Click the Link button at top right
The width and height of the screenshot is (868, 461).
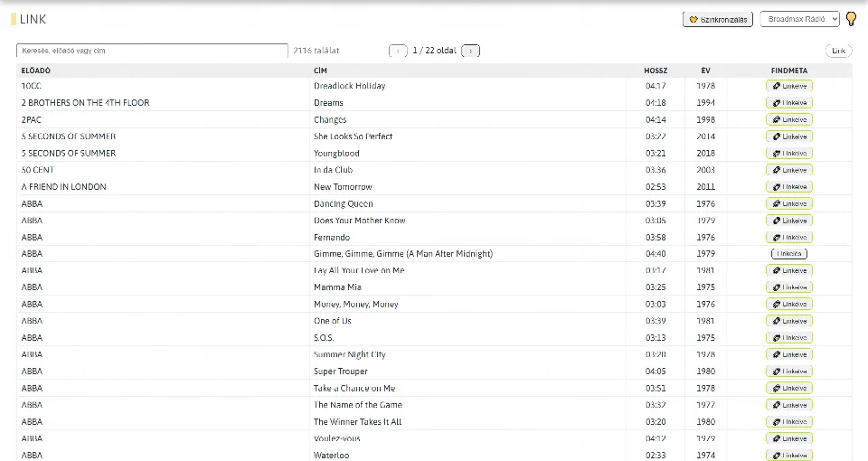839,51
